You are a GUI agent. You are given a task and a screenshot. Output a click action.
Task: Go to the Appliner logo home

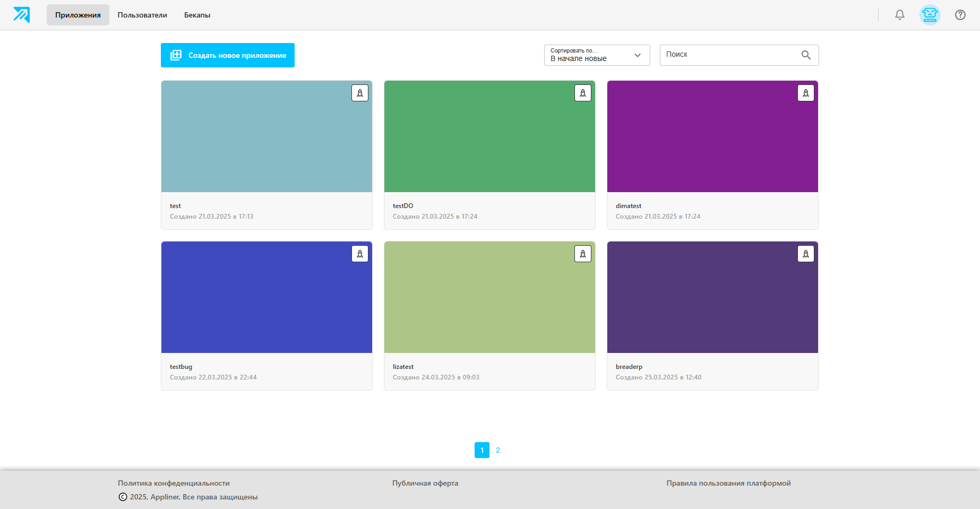[x=22, y=15]
